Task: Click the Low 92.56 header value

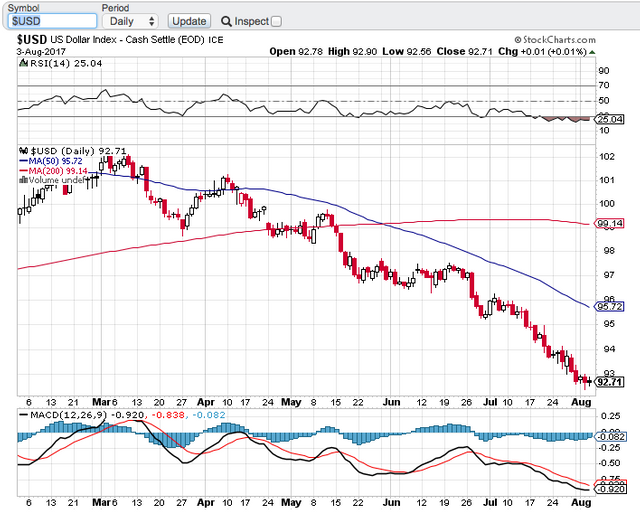Action: [x=407, y=51]
